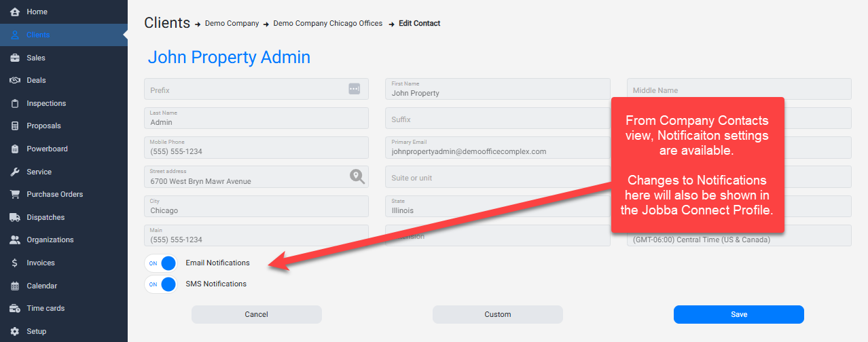Click the Setup gear icon
This screenshot has height=342, width=868.
click(14, 331)
